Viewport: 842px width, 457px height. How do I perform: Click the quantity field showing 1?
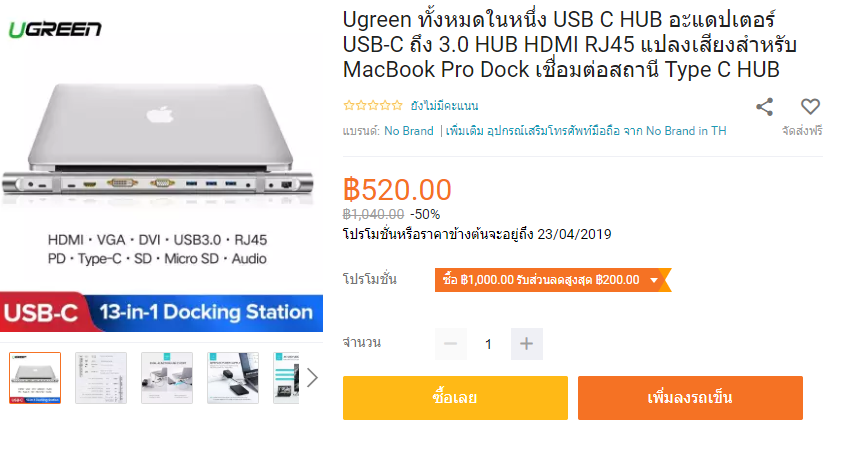click(x=488, y=344)
